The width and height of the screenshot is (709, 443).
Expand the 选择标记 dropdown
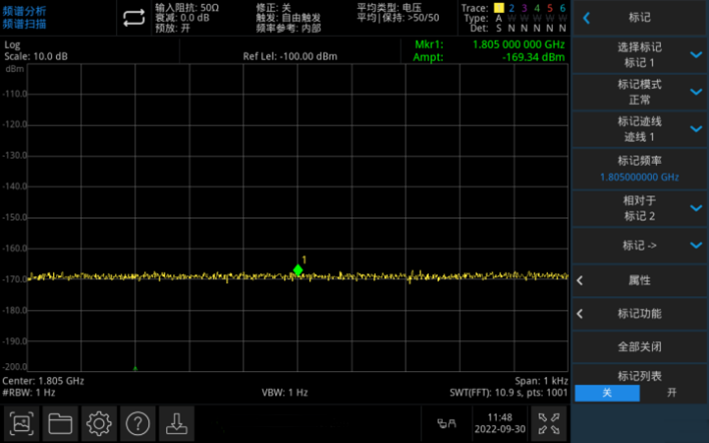coord(639,55)
